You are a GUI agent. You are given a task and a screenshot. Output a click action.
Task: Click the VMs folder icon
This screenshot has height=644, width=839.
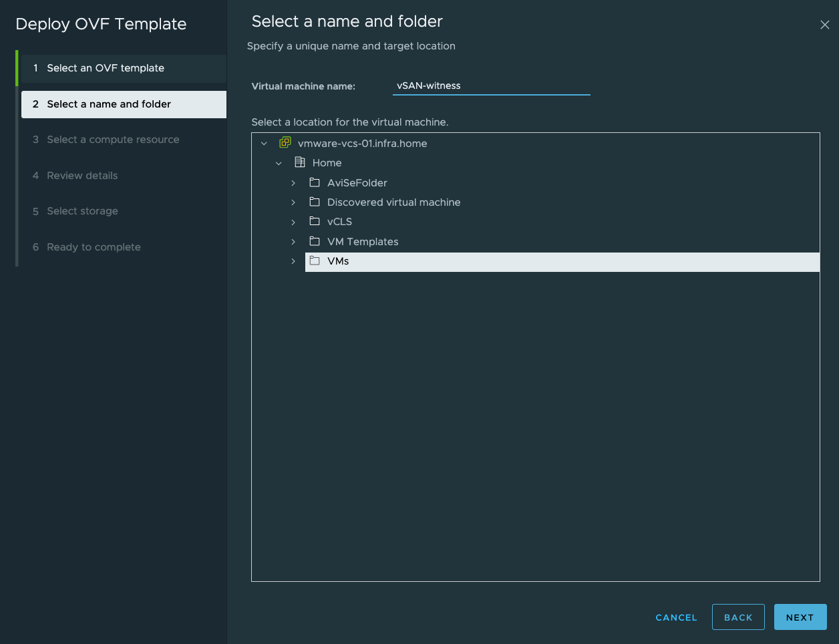tap(315, 261)
